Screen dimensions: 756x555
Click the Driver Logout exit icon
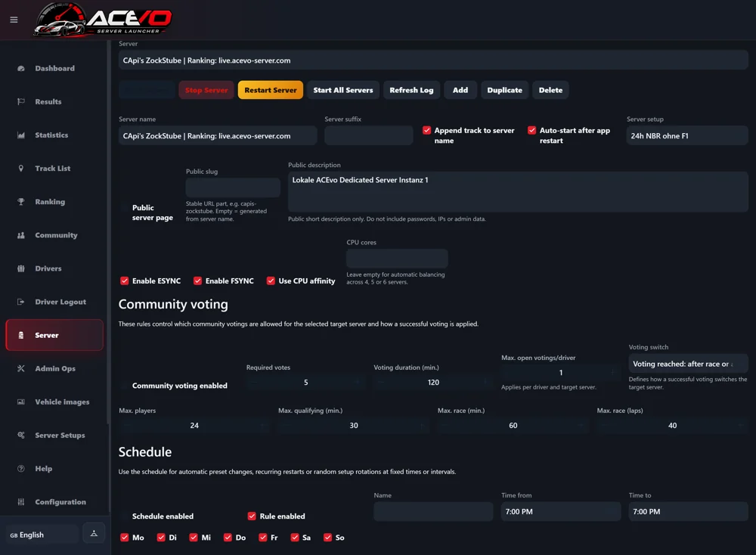[x=20, y=302]
